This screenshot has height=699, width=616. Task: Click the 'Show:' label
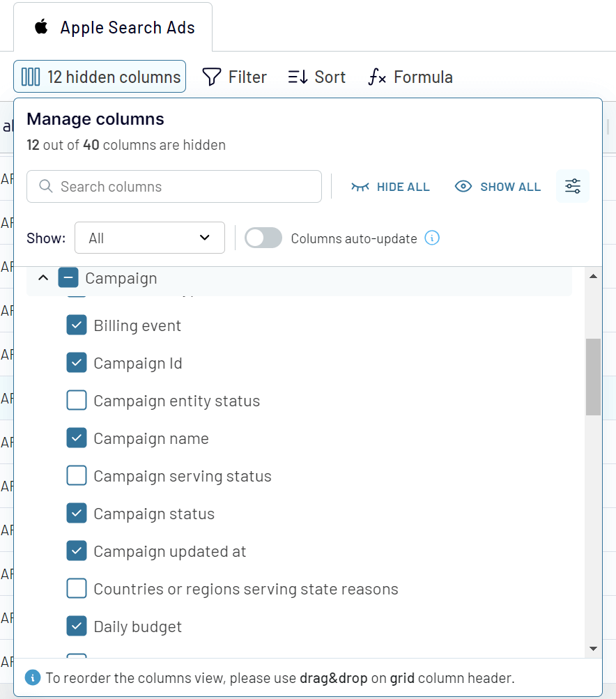(x=46, y=238)
